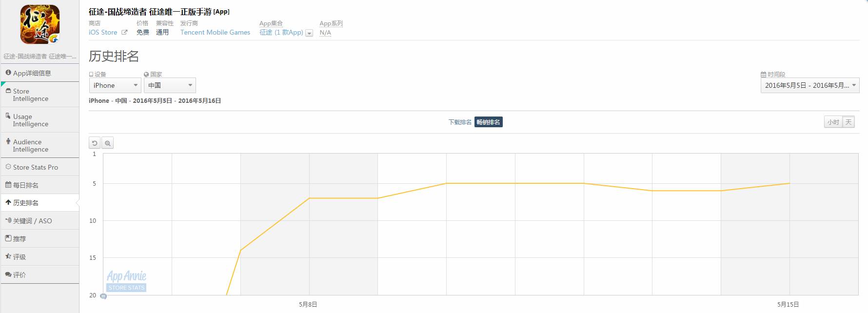Screen dimensions: 868x313
Task: Open the 评价 reviews sidebar item
Action: 20,275
